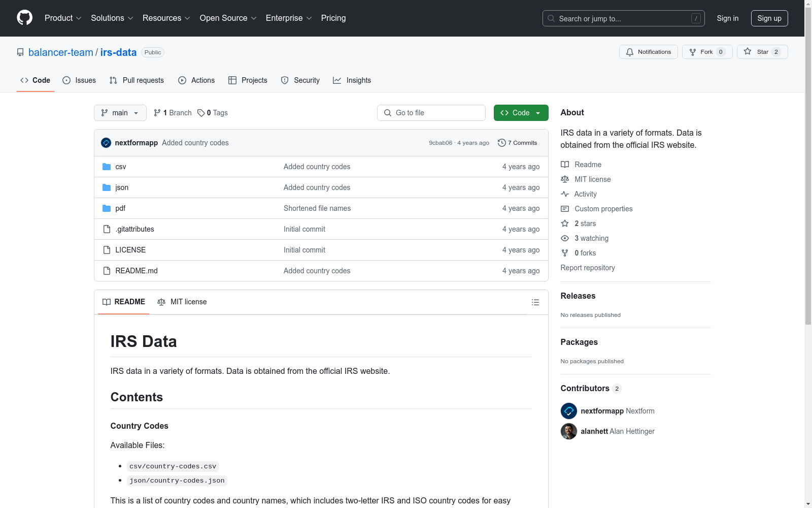Focus the Go to file field
The width and height of the screenshot is (812, 508).
(x=431, y=113)
